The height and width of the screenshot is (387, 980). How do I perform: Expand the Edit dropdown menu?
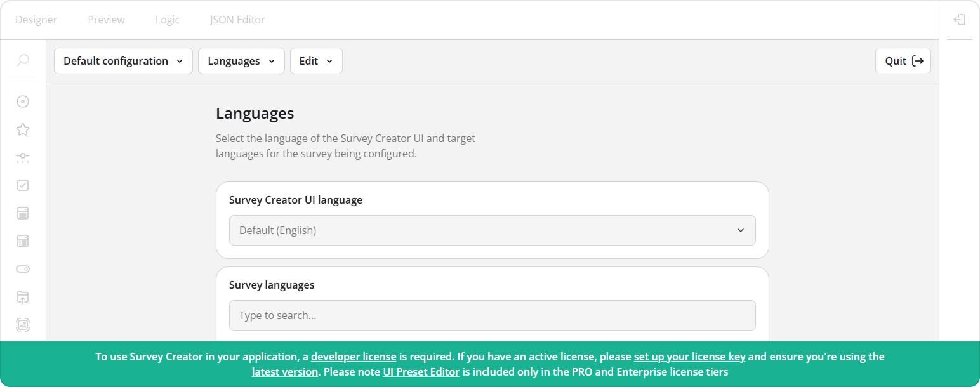click(316, 61)
